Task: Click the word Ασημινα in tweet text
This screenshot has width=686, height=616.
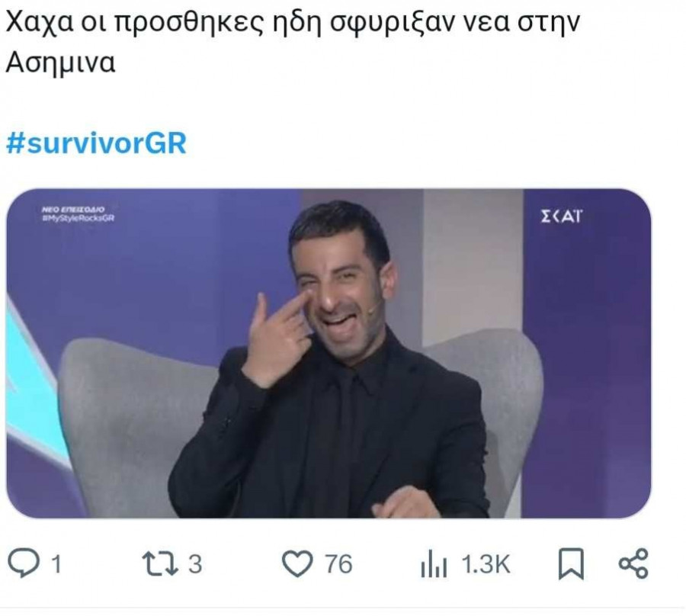Action: click(x=60, y=63)
